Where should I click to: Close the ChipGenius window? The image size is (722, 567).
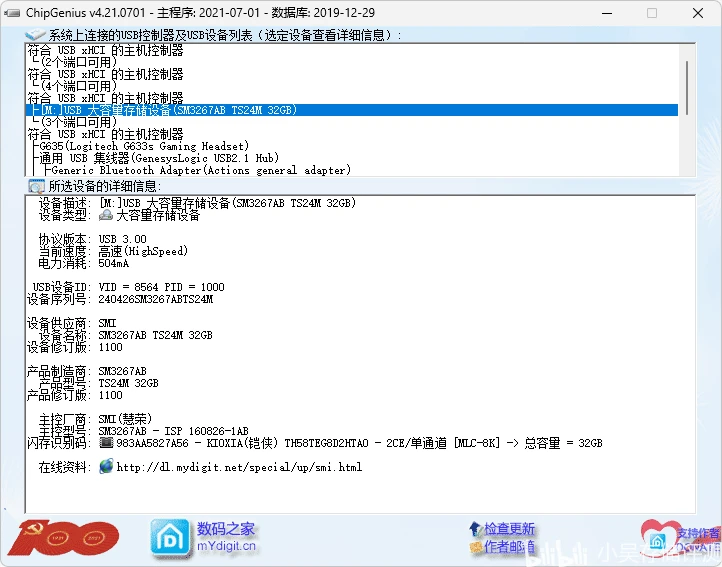(698, 13)
